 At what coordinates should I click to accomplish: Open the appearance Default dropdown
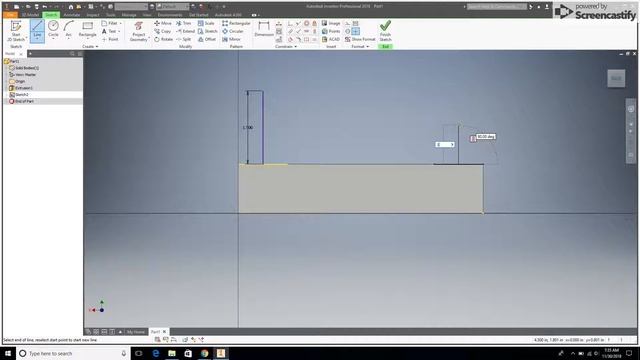173,7
